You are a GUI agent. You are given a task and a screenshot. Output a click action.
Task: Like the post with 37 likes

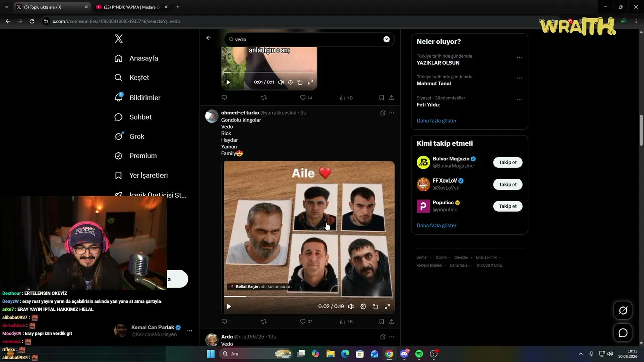pos(306,321)
